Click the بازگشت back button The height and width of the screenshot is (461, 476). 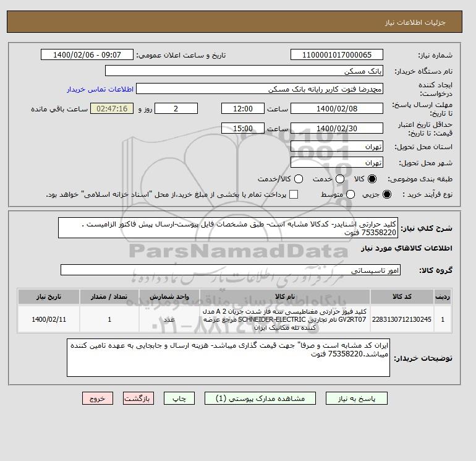[x=138, y=399]
